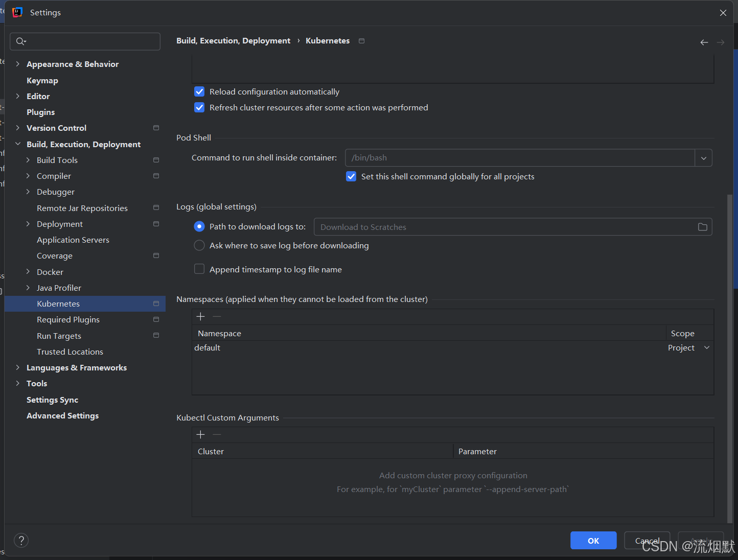Click the back navigation arrow near the breadcrumb
This screenshot has width=738, height=560.
(x=704, y=42)
